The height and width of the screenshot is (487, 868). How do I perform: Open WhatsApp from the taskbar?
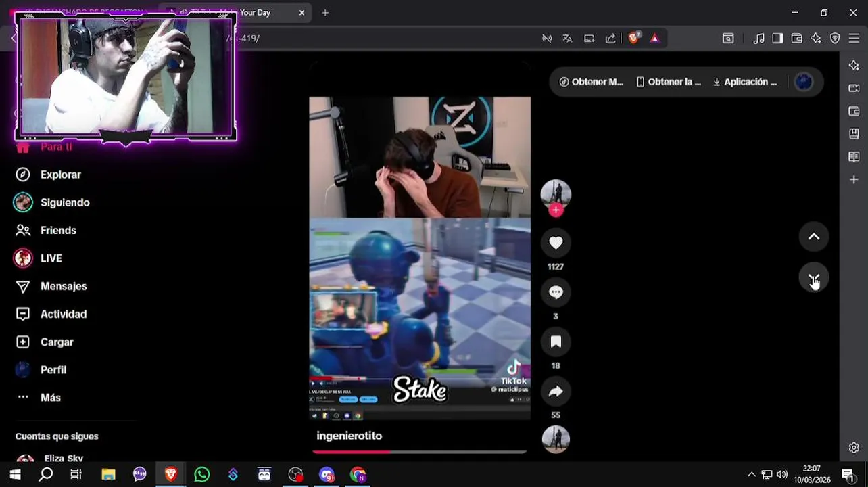pos(201,475)
